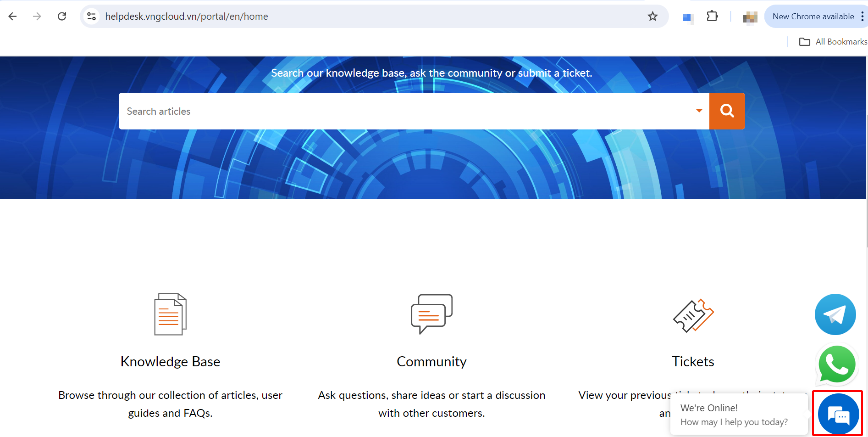This screenshot has width=868, height=437.
Task: Click the Community chat bubbles icon
Action: [x=431, y=314]
